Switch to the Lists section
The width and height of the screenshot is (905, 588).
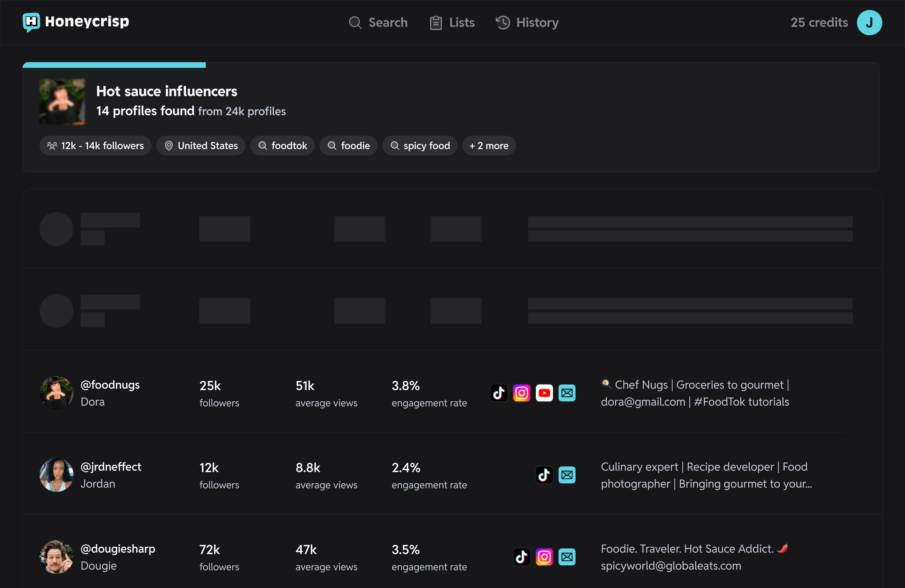click(462, 22)
